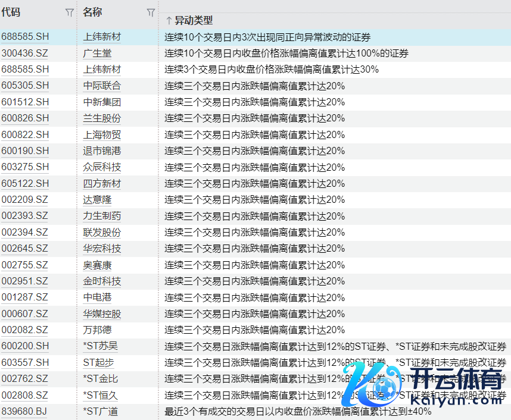Open the *ST苏吴 stock link
Screen dimensions: 511x420
tap(101, 346)
